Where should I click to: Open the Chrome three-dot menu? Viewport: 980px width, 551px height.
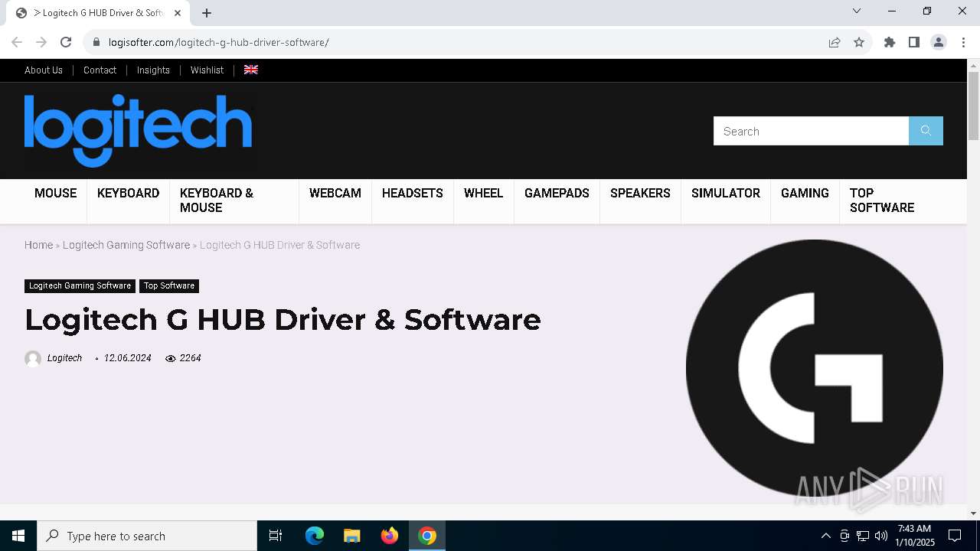(x=963, y=42)
